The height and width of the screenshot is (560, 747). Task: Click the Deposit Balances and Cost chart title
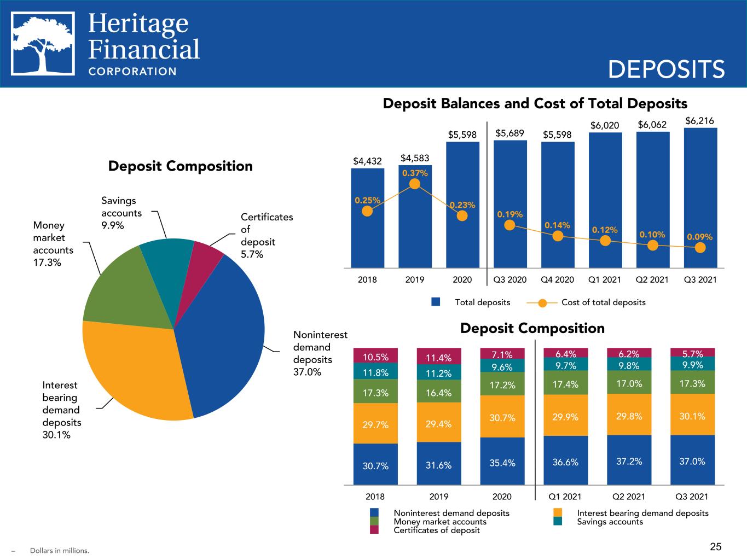(x=535, y=103)
